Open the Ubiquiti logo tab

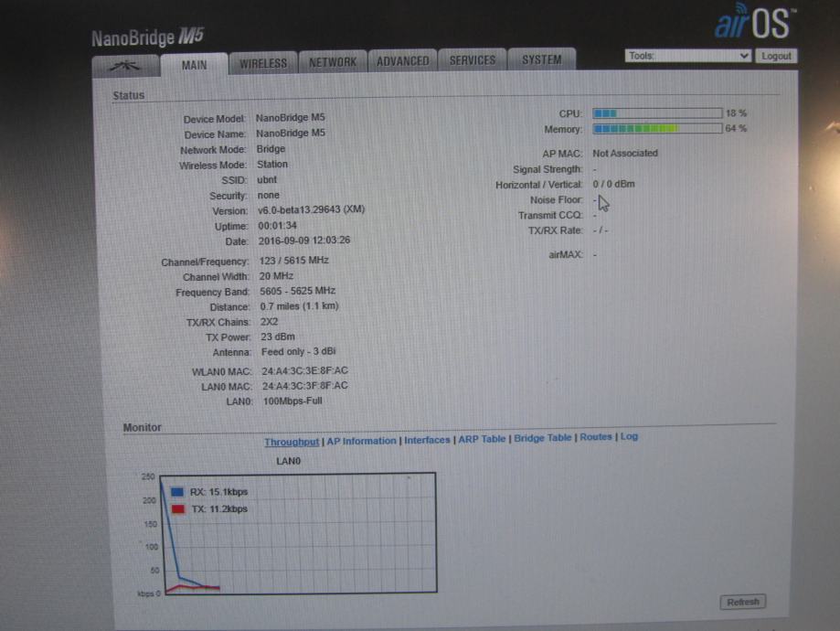125,66
